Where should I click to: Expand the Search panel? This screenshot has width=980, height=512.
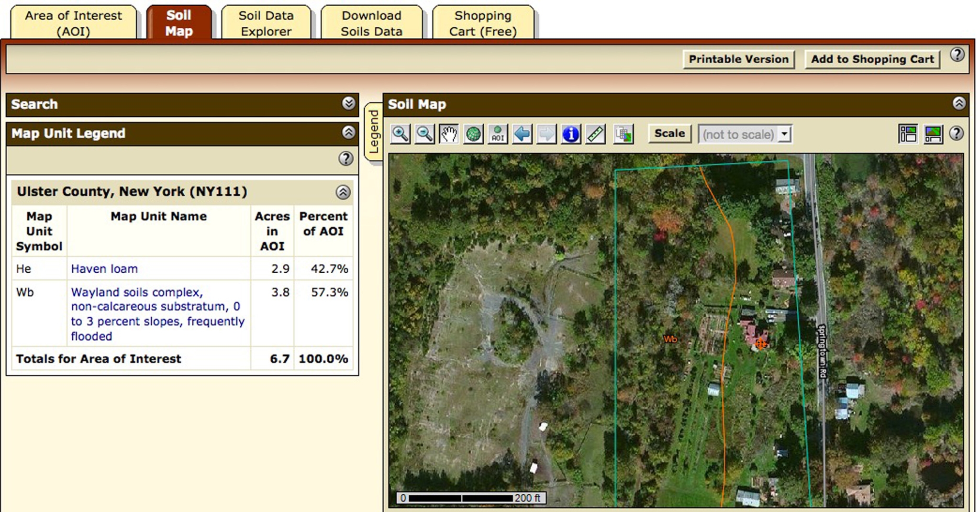[349, 103]
